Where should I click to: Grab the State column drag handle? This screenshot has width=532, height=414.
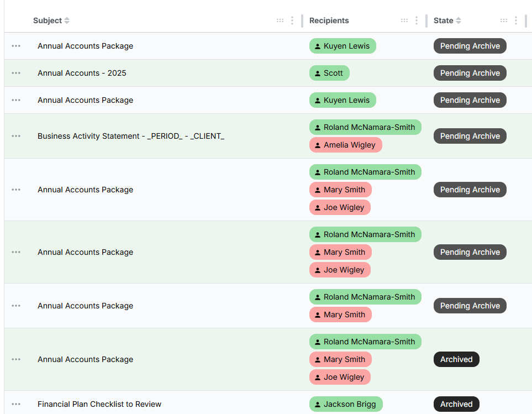(x=504, y=20)
